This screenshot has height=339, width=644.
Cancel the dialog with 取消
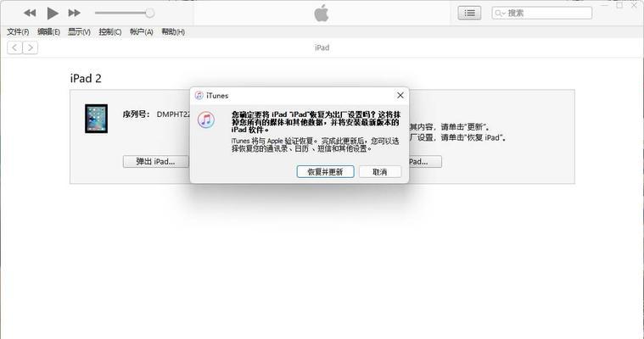(380, 172)
